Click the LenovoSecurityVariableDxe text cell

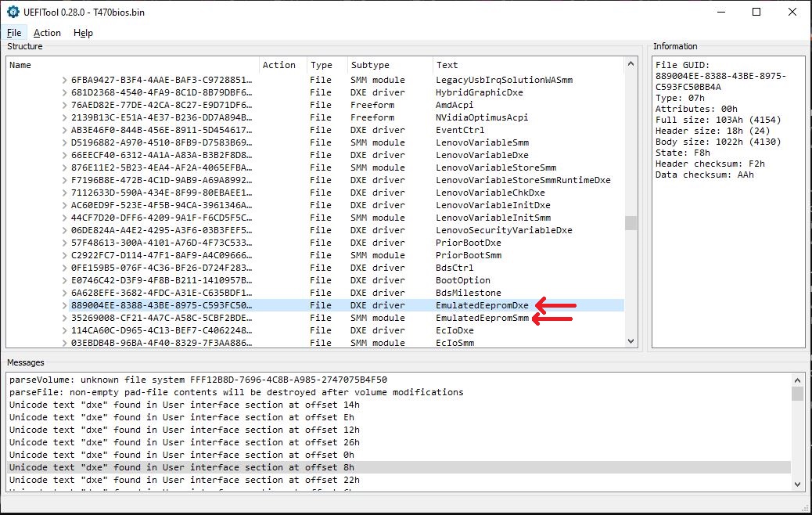pyautogui.click(x=504, y=230)
